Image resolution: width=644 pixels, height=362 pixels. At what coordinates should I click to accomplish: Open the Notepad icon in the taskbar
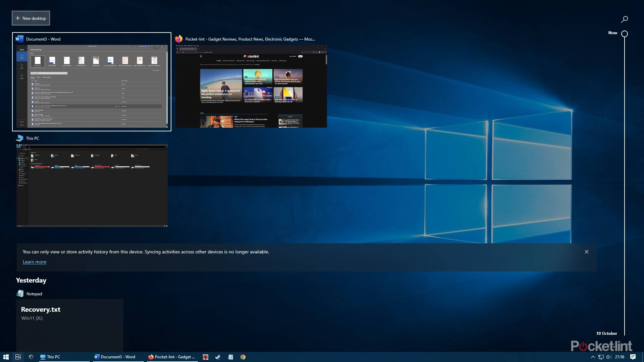point(230,357)
